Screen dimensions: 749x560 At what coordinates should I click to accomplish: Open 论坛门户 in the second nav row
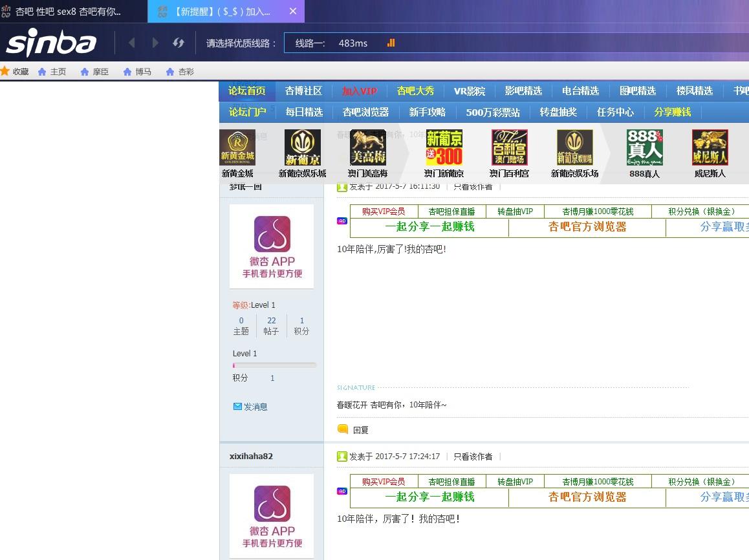tap(248, 112)
